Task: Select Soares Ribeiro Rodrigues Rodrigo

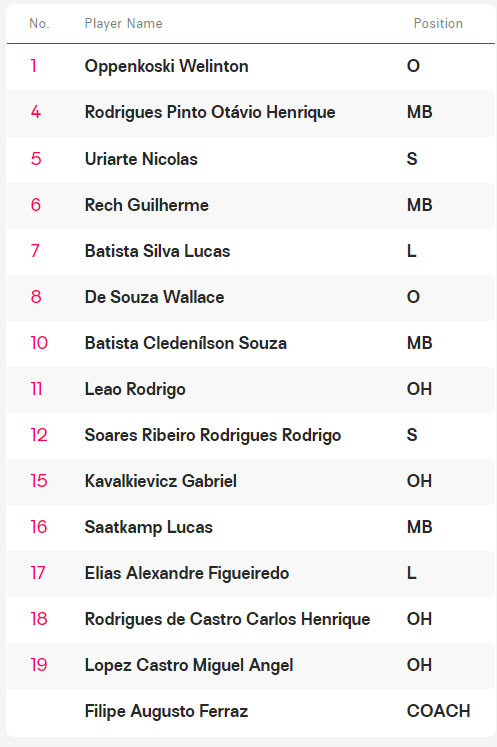Action: [213, 435]
